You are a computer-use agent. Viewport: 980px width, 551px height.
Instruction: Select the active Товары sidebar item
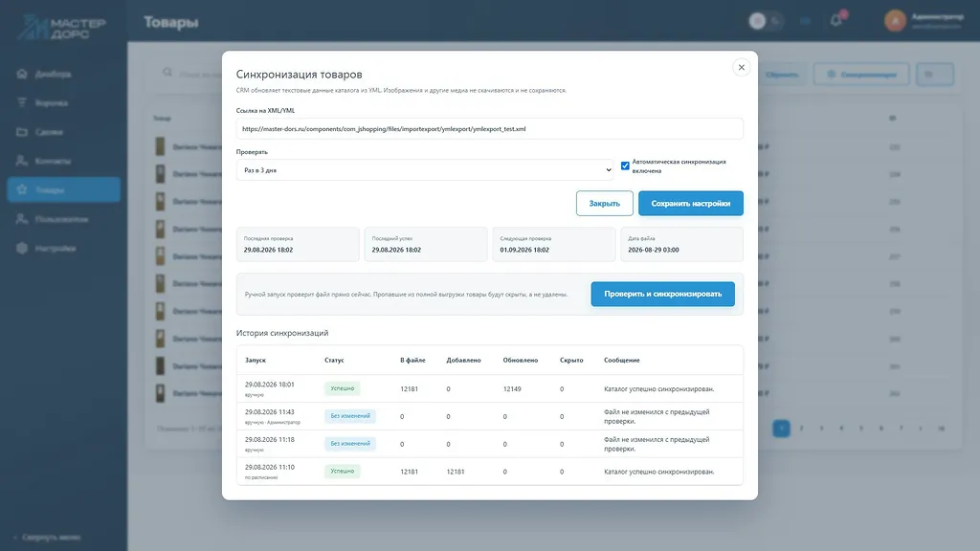point(64,190)
